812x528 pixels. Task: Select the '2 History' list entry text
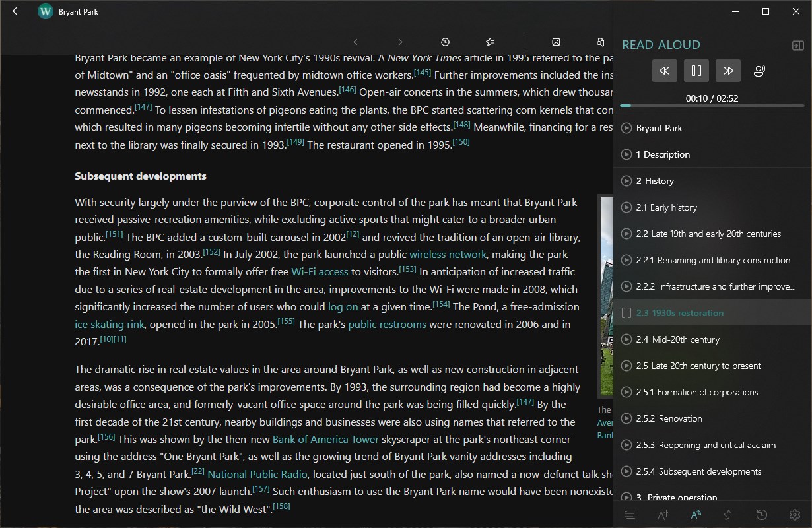(655, 181)
